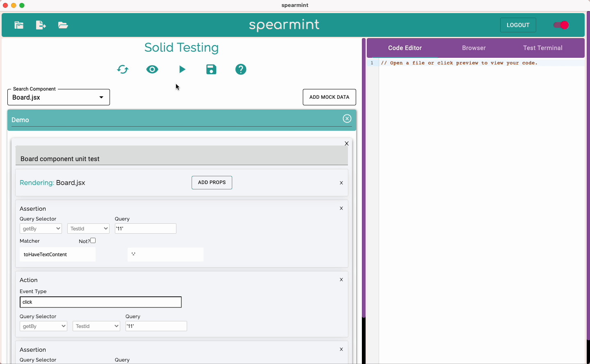
Task: Open Action getBy query selector dropdown
Action: pyautogui.click(x=43, y=326)
